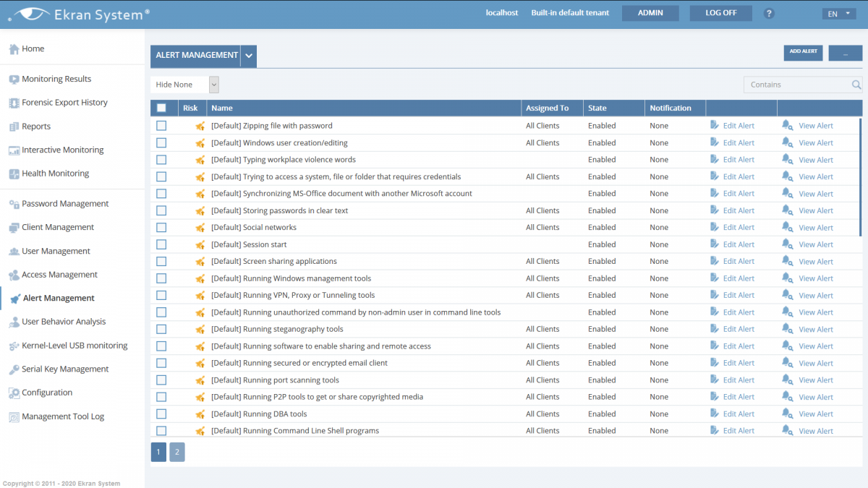Click the search magnifier icon
The width and height of the screenshot is (868, 488).
[856, 85]
